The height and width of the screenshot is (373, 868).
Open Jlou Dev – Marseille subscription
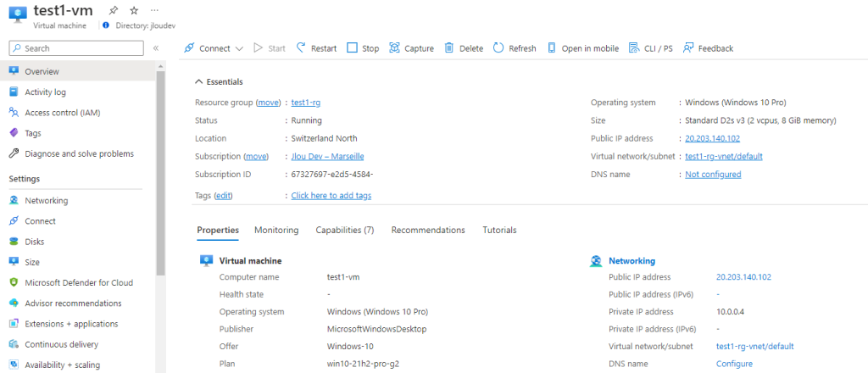328,157
